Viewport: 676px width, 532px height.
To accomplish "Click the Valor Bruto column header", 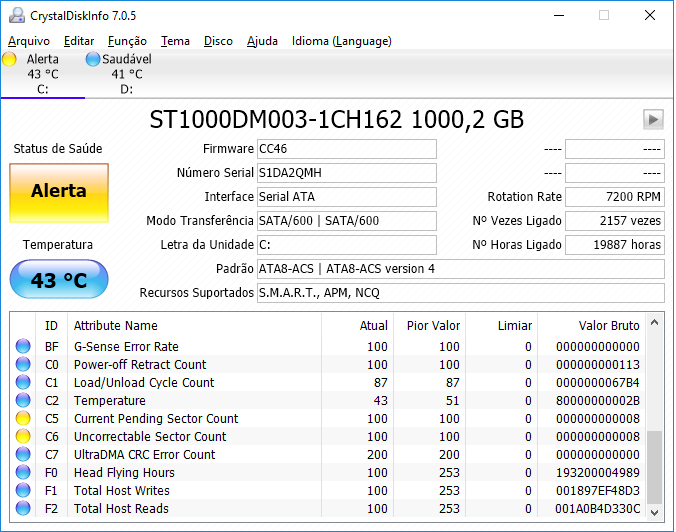I will [591, 325].
